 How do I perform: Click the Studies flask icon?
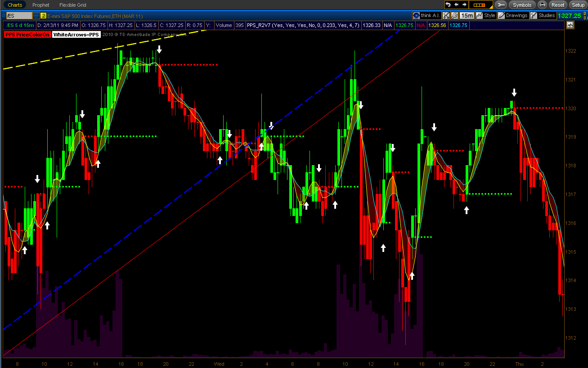pos(534,15)
